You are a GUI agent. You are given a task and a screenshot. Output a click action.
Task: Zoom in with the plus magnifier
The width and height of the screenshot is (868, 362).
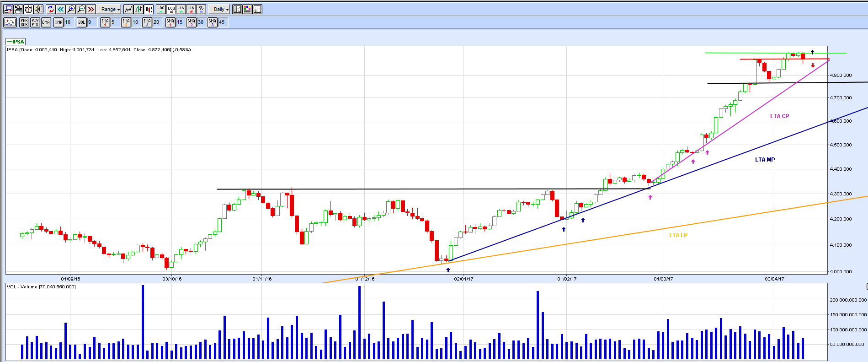[x=71, y=9]
